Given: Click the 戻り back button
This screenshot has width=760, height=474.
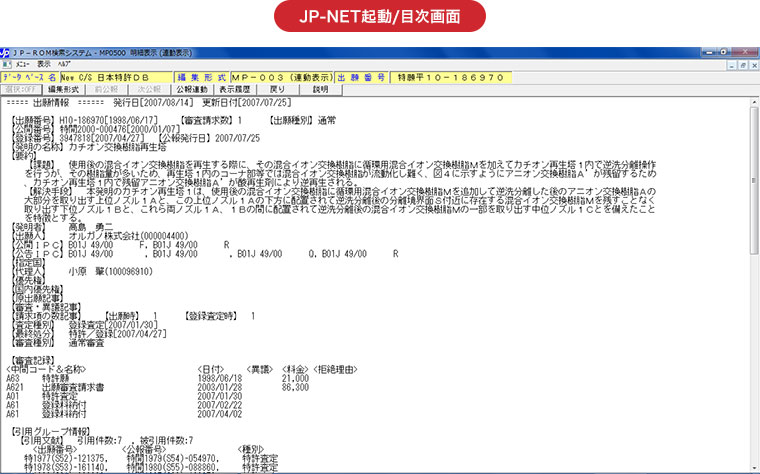Looking at the screenshot, I should [279, 89].
